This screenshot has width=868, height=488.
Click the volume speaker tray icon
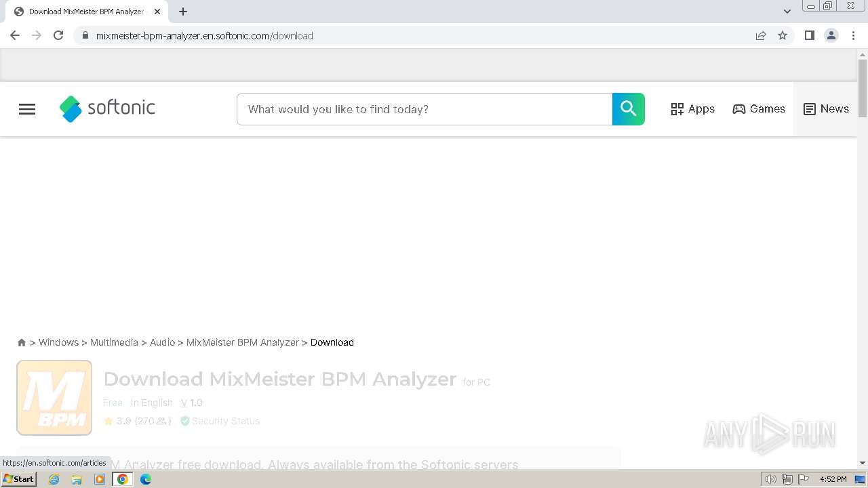click(x=771, y=479)
